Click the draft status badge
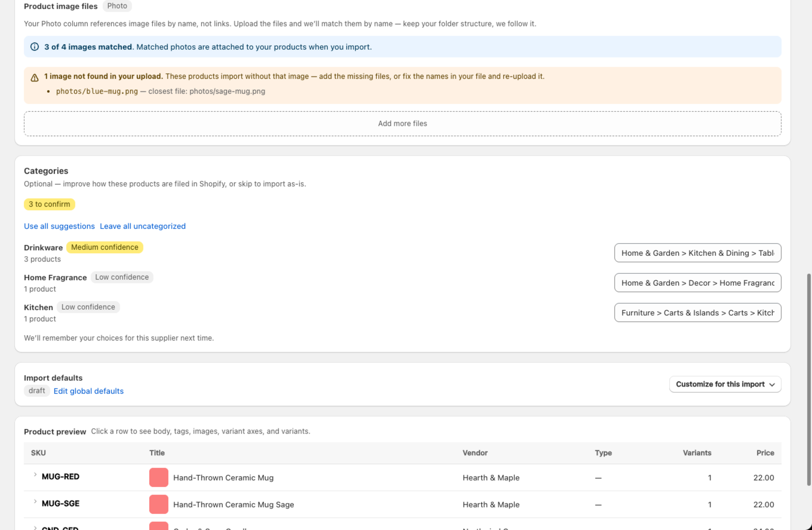The width and height of the screenshot is (812, 530). (x=37, y=391)
